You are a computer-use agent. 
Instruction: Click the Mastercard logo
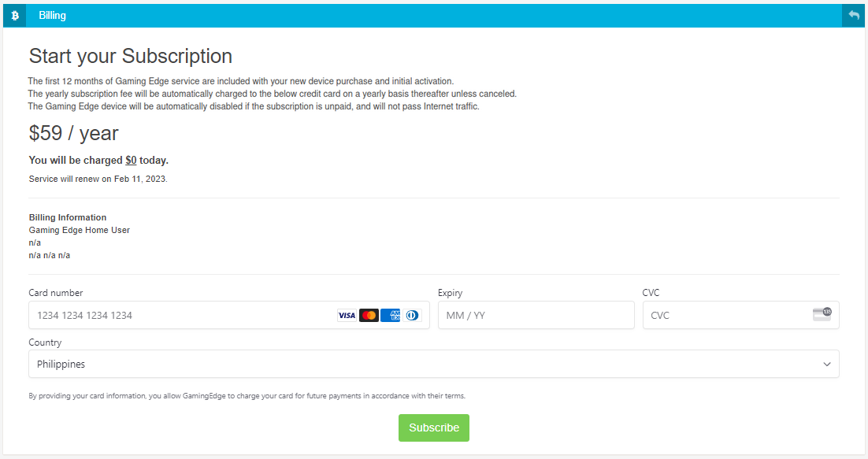369,315
